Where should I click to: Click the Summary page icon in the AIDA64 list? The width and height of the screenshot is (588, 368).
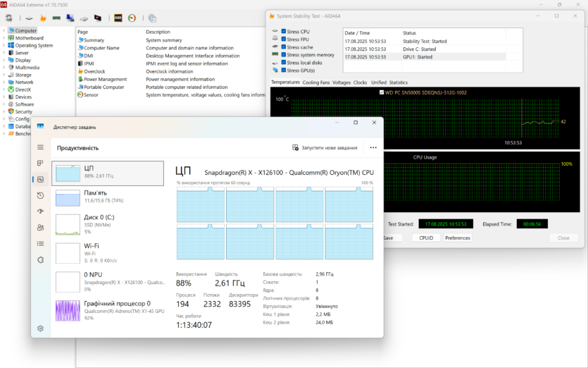tap(80, 39)
